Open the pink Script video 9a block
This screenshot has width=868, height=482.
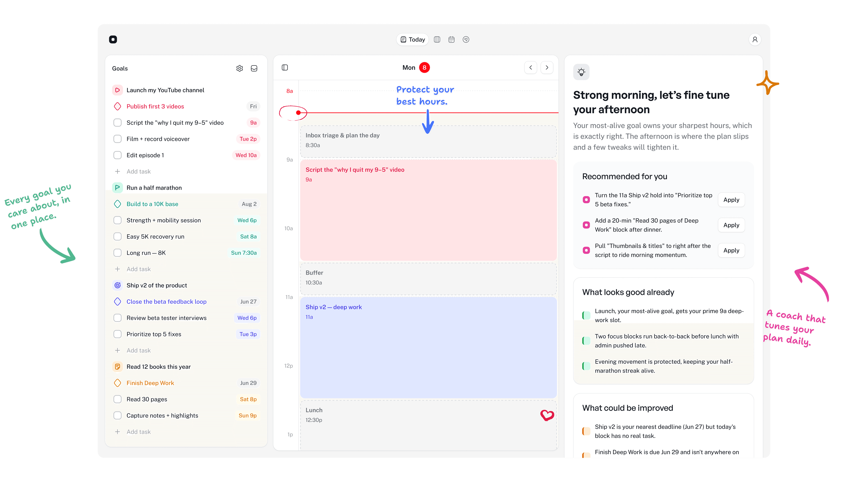(x=428, y=210)
